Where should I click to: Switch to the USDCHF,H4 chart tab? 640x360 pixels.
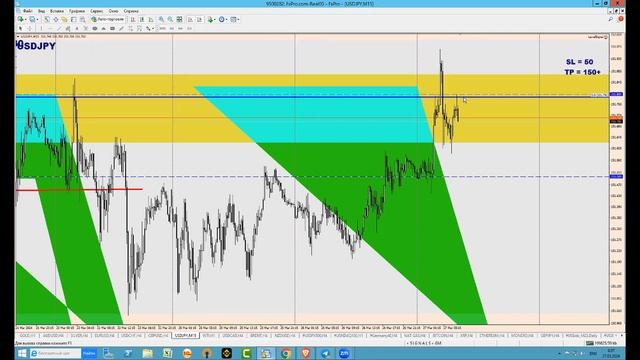[x=131, y=335]
